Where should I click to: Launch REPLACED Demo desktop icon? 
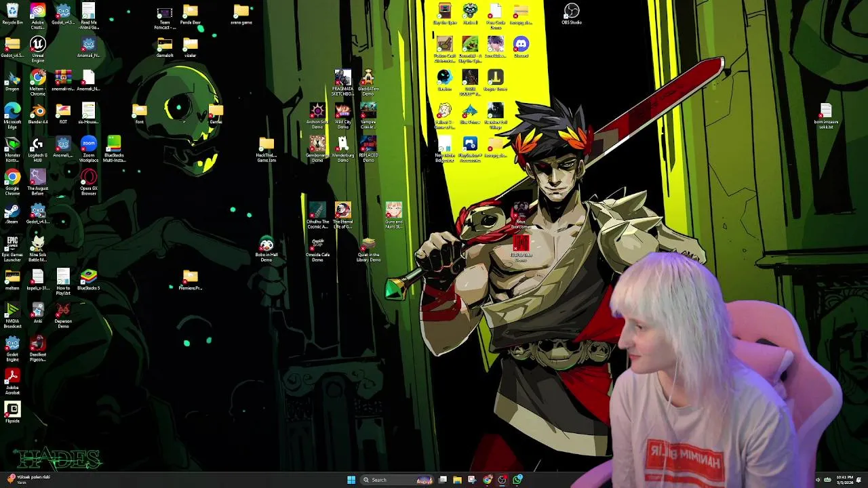click(x=368, y=149)
